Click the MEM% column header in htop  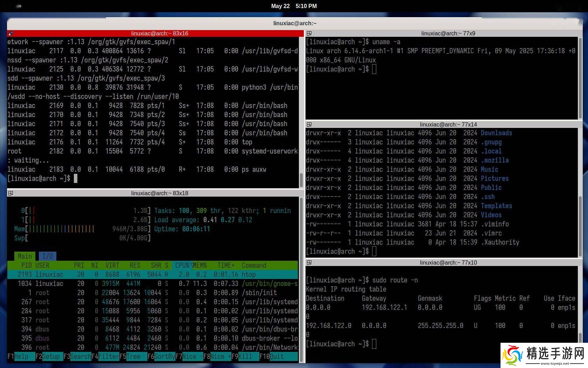(x=200, y=265)
